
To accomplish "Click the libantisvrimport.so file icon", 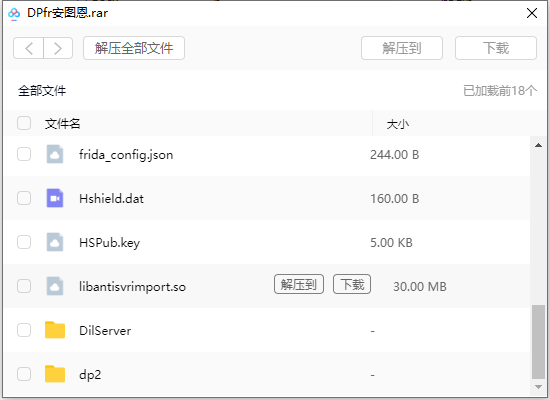I will 55,286.
